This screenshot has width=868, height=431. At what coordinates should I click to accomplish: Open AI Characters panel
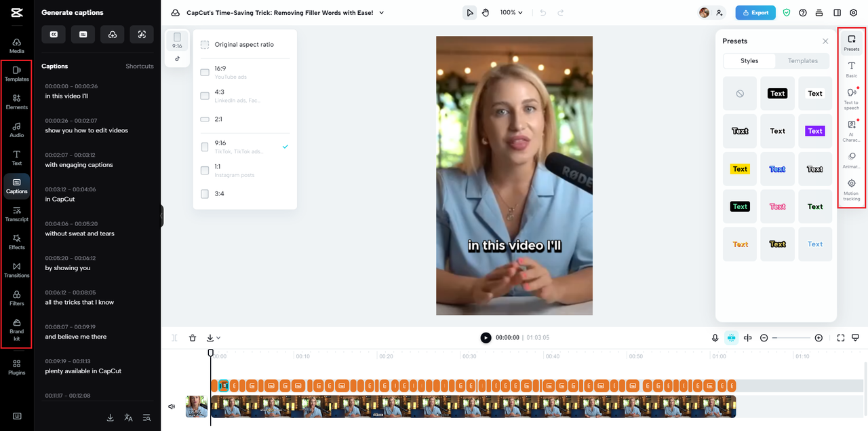pyautogui.click(x=852, y=130)
